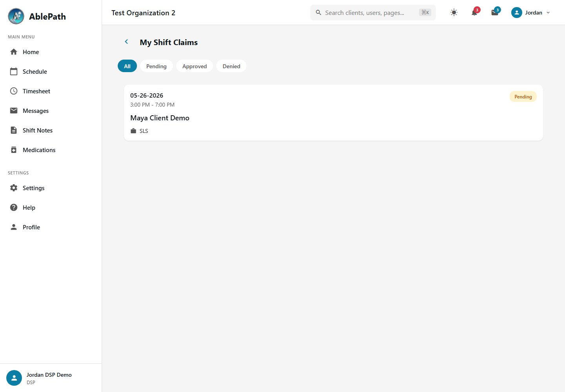The height and width of the screenshot is (392, 565).
Task: Click the Pending status badge on claim
Action: tap(523, 96)
